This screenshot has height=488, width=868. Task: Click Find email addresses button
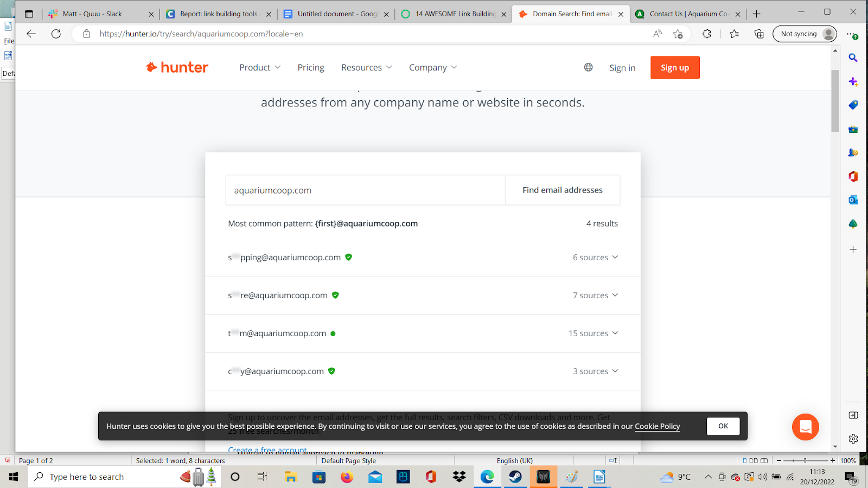[563, 190]
